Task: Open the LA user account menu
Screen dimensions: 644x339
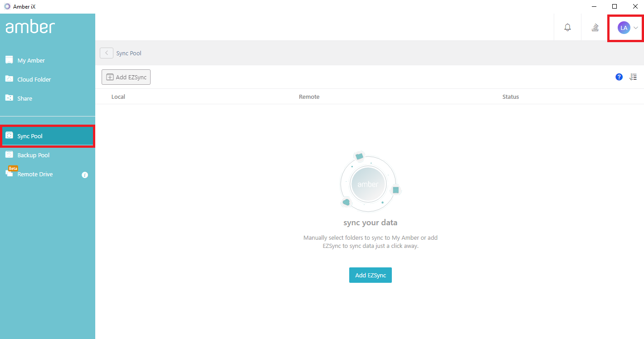Action: pos(628,28)
